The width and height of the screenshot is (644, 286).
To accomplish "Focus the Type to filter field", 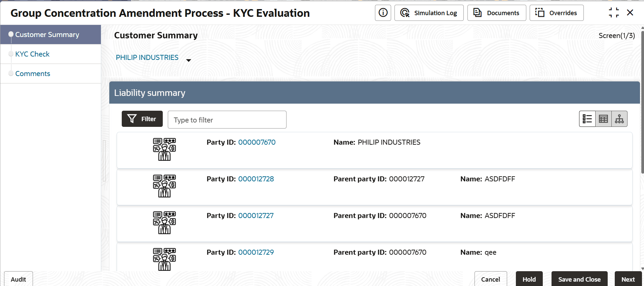I will 227,119.
